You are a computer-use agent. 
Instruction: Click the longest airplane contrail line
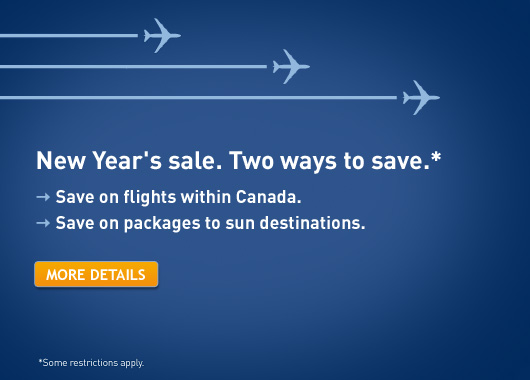(198, 98)
